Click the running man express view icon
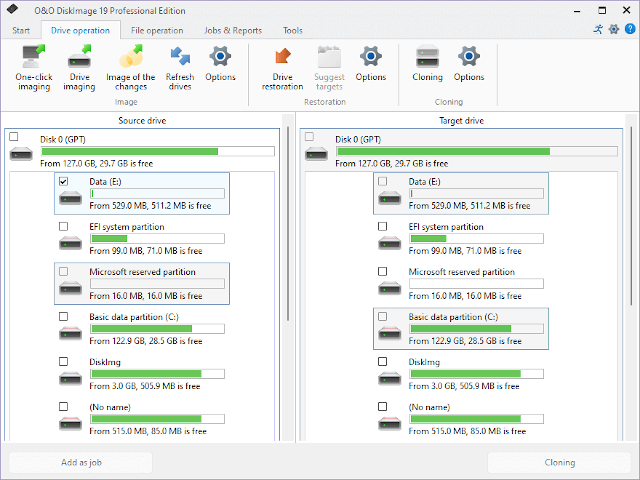The image size is (640, 480). (x=598, y=29)
